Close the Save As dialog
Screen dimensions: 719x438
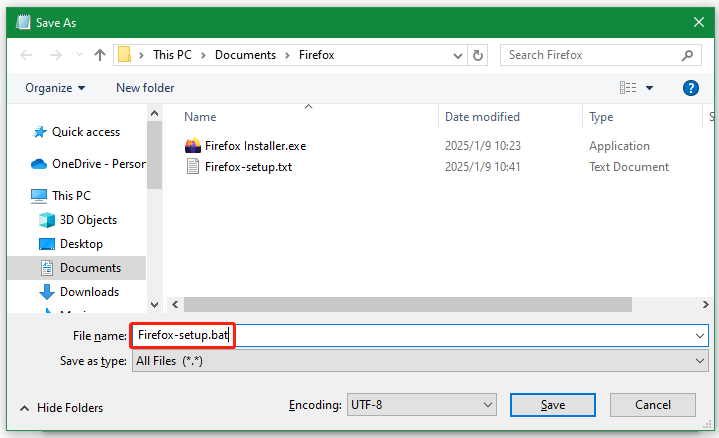pos(699,22)
